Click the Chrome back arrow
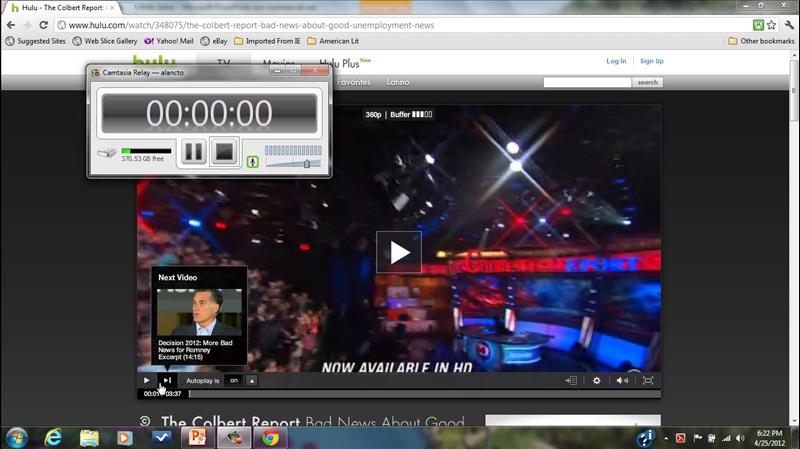This screenshot has height=449, width=800. [x=11, y=25]
